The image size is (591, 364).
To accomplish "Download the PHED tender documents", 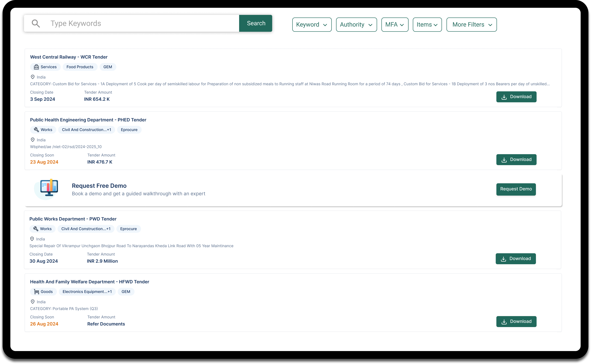I will (516, 160).
